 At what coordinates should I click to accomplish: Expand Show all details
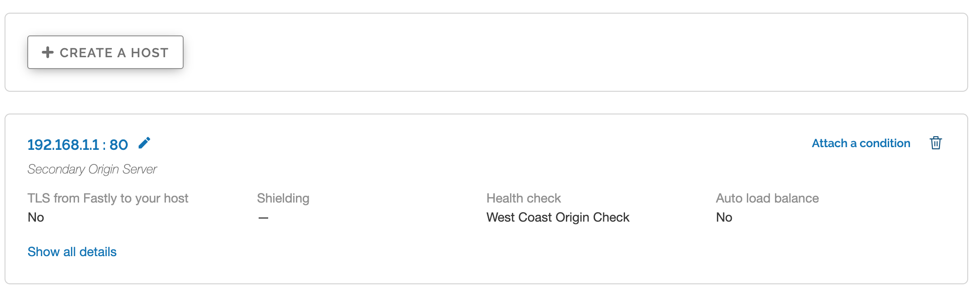click(72, 252)
